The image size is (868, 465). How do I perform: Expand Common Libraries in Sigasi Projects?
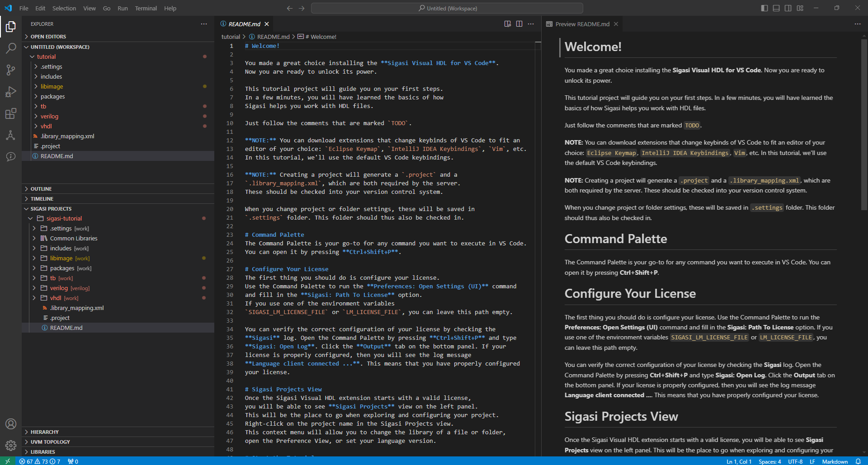[118, 238]
